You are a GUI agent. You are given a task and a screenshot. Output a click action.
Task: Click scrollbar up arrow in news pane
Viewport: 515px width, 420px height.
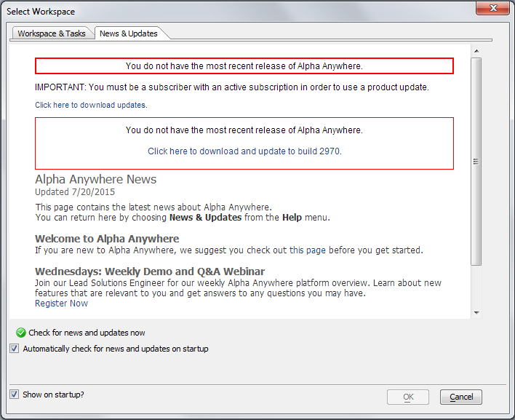click(x=476, y=51)
